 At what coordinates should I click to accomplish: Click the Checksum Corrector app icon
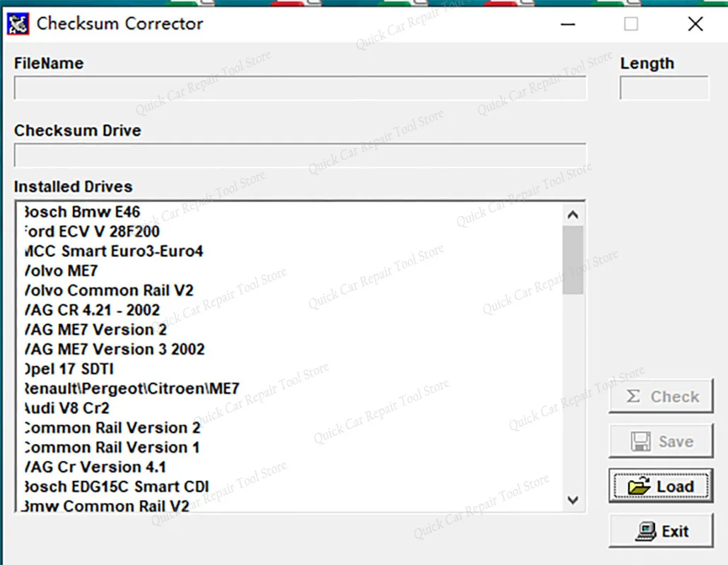[x=18, y=23]
